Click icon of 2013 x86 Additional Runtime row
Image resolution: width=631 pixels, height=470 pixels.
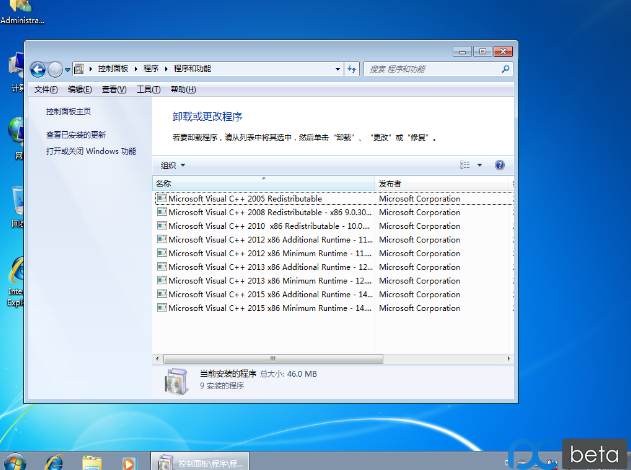[162, 266]
